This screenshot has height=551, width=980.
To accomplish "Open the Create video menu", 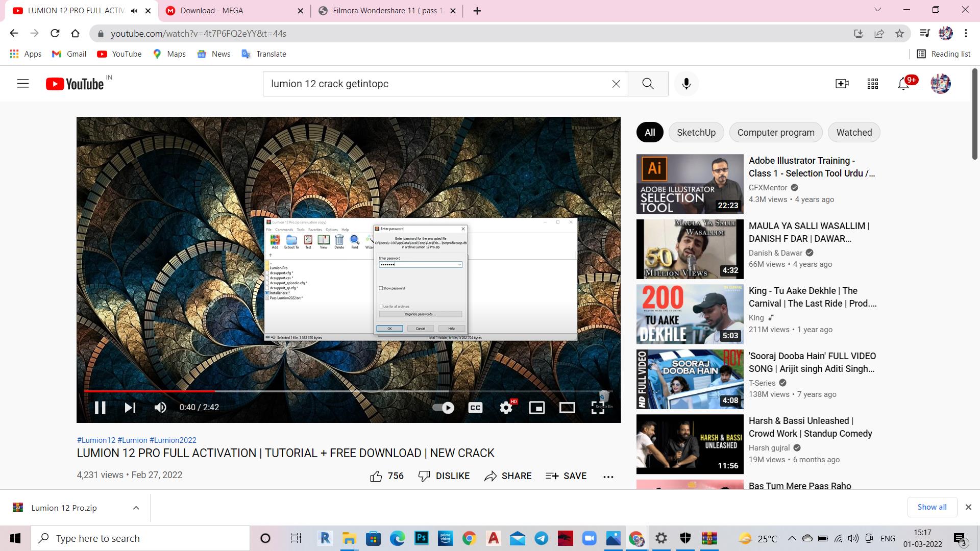I will 842,84.
